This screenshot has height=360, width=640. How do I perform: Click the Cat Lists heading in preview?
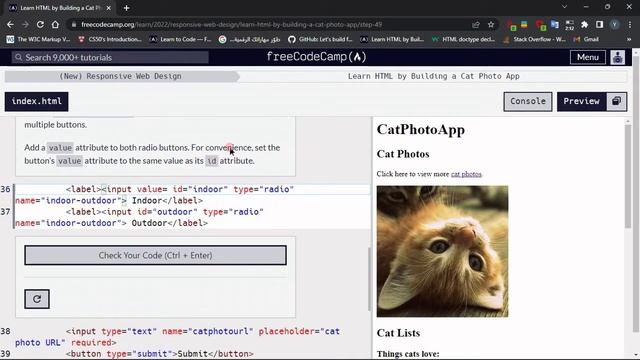398,333
